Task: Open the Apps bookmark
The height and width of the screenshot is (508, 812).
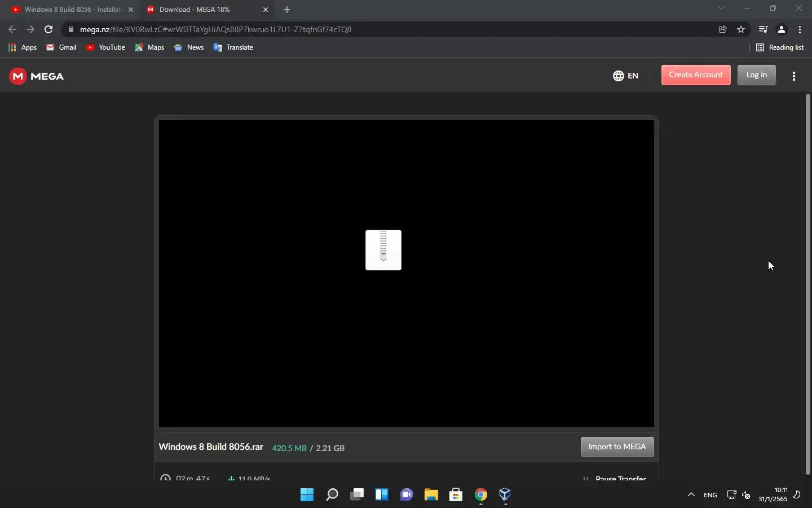Action: click(x=23, y=47)
